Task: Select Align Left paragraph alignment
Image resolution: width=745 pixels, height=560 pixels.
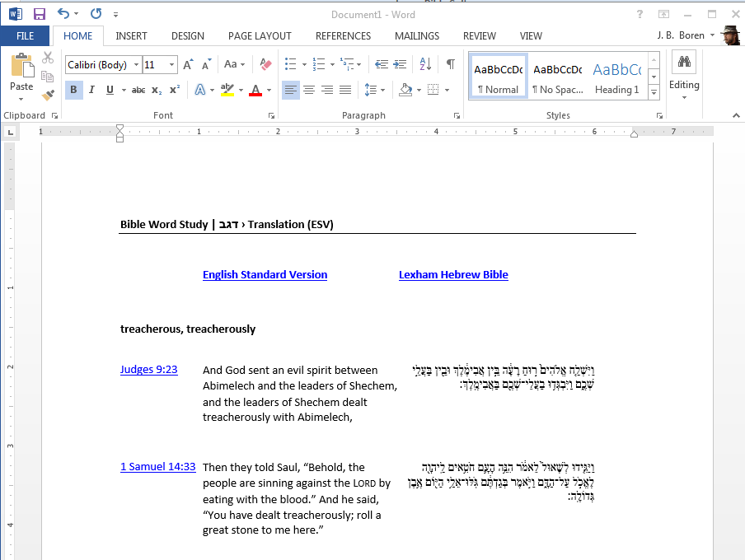Action: (x=291, y=90)
